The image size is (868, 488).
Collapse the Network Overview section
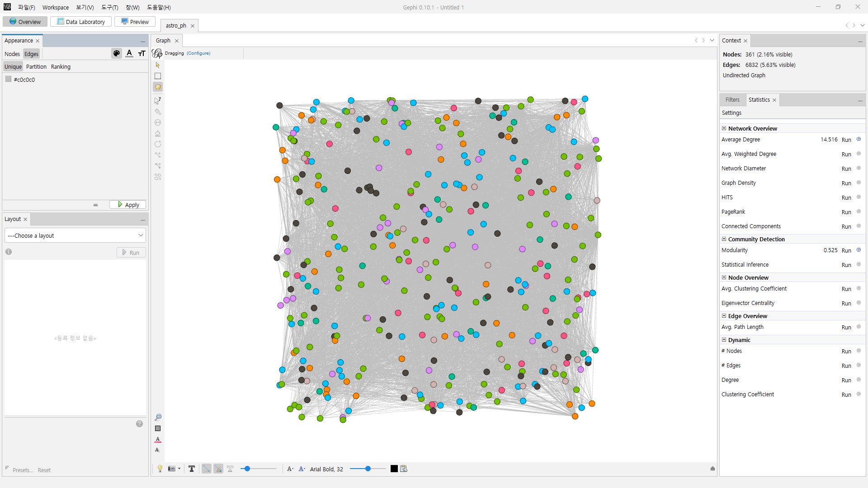pyautogui.click(x=724, y=129)
